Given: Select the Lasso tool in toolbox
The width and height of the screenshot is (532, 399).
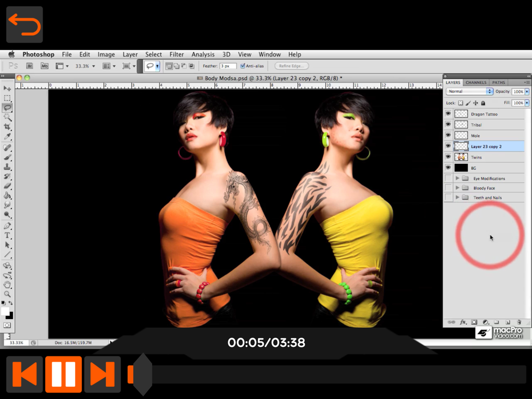Looking at the screenshot, I should tap(7, 108).
